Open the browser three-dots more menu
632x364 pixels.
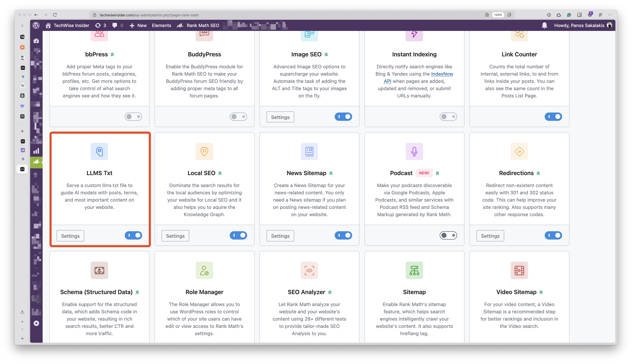pyautogui.click(x=610, y=15)
